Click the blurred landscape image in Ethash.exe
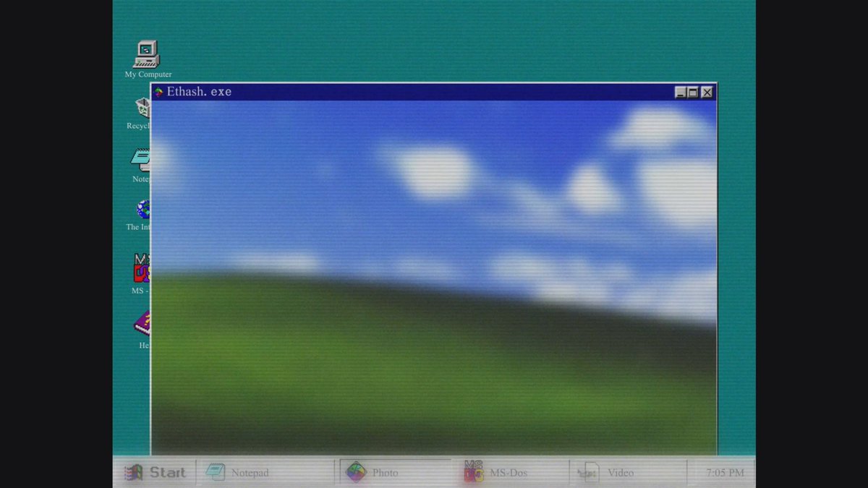 click(x=434, y=277)
